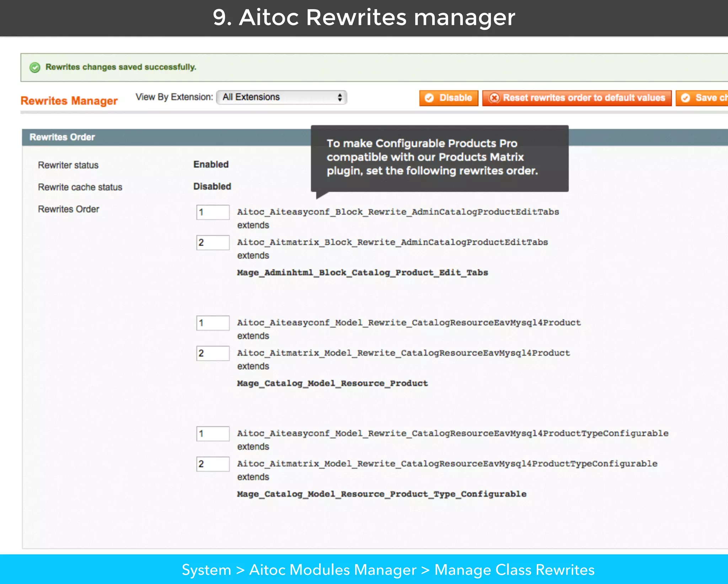Click the Enabled rewriter status value
Image resolution: width=728 pixels, height=584 pixels.
[x=211, y=165]
